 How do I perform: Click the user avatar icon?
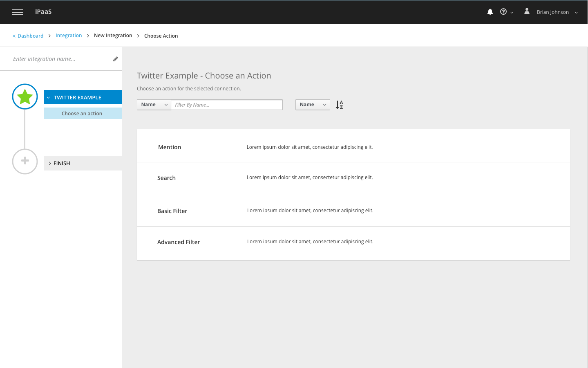[527, 11]
